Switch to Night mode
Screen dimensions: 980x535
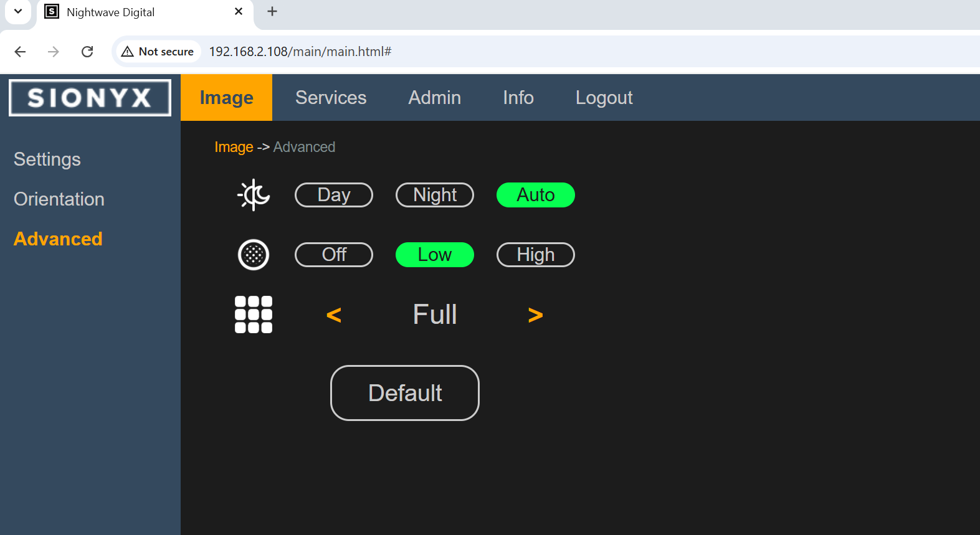tap(435, 195)
